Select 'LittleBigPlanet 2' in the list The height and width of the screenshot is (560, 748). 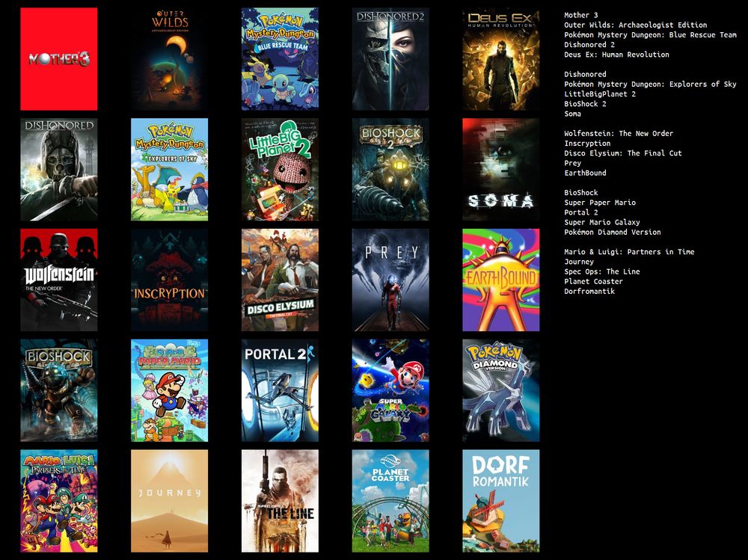(600, 94)
